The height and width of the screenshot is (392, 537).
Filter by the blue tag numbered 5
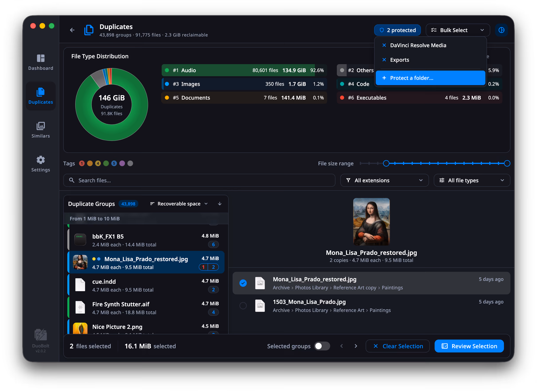click(114, 164)
